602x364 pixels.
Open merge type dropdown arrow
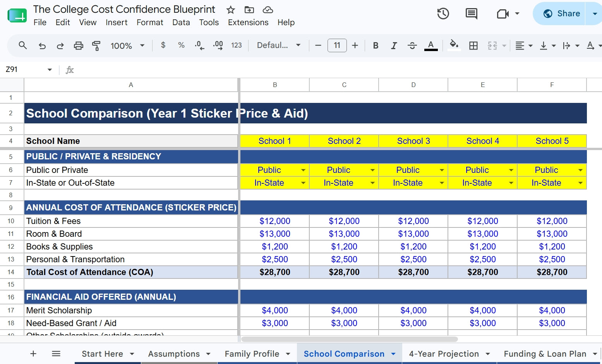504,46
